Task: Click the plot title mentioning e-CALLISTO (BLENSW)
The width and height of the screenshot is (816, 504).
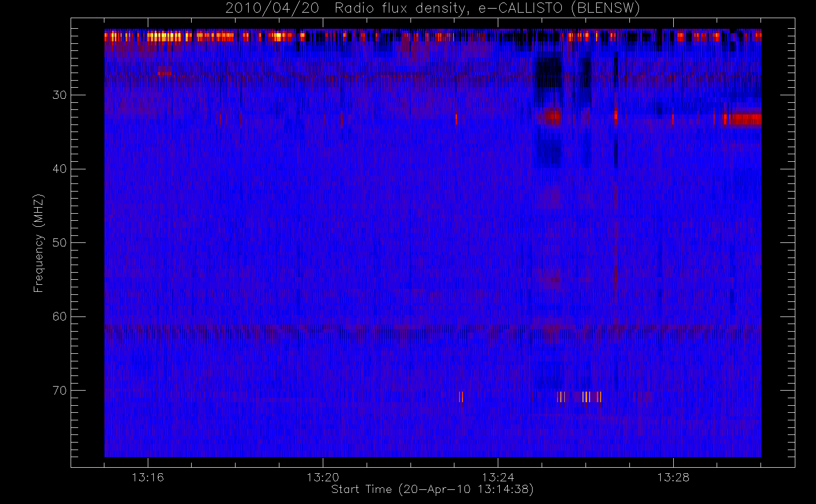Action: (432, 8)
